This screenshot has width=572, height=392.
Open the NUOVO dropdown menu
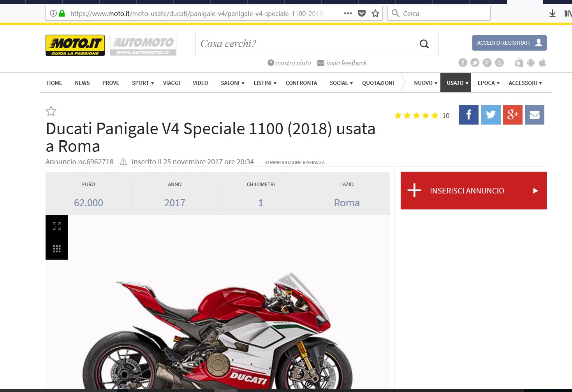coord(426,83)
